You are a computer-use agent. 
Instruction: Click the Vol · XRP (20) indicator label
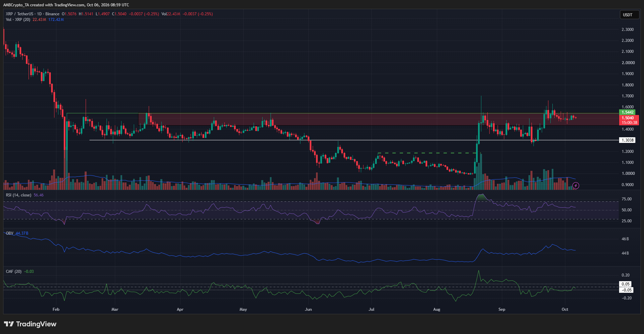coord(18,20)
